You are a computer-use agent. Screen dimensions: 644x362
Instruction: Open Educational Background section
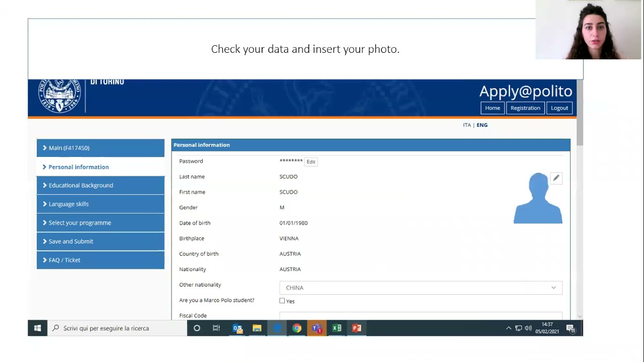(x=101, y=186)
